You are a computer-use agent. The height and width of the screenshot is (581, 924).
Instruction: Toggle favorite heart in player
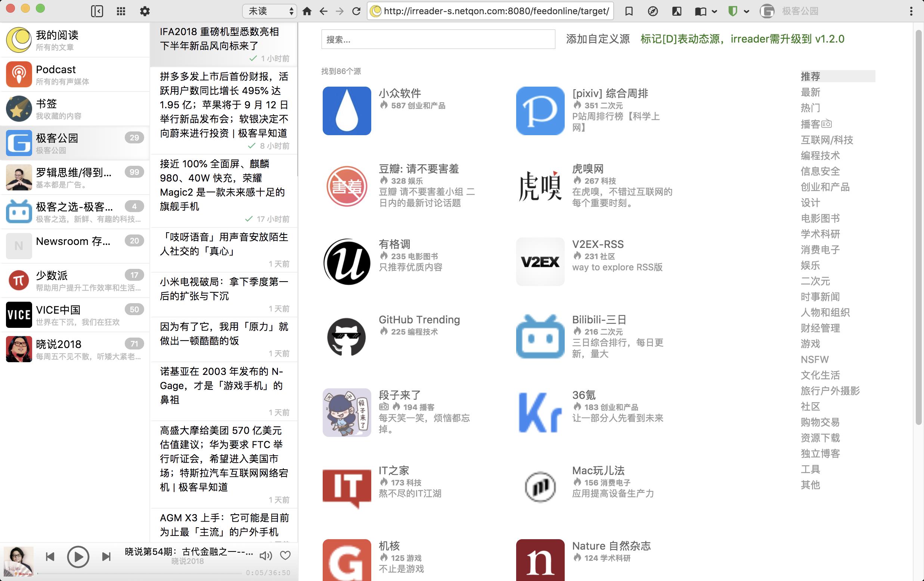(x=285, y=555)
